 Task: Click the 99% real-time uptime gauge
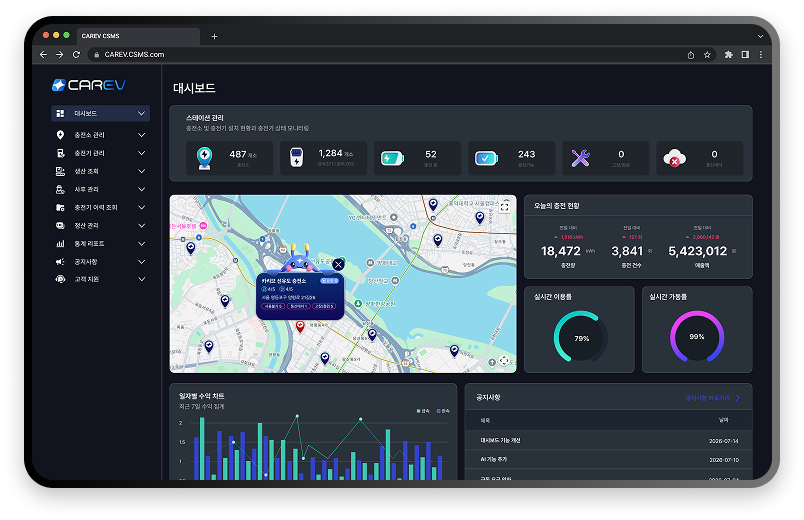[x=697, y=336]
